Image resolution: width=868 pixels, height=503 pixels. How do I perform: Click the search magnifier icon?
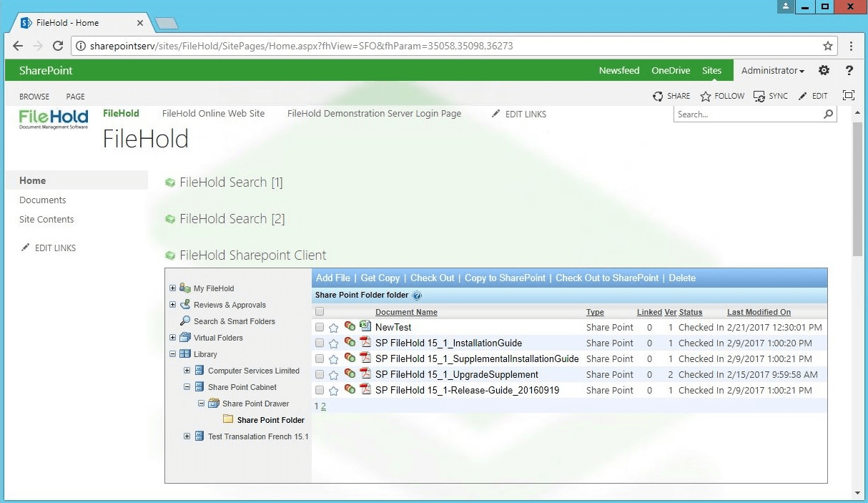point(829,114)
